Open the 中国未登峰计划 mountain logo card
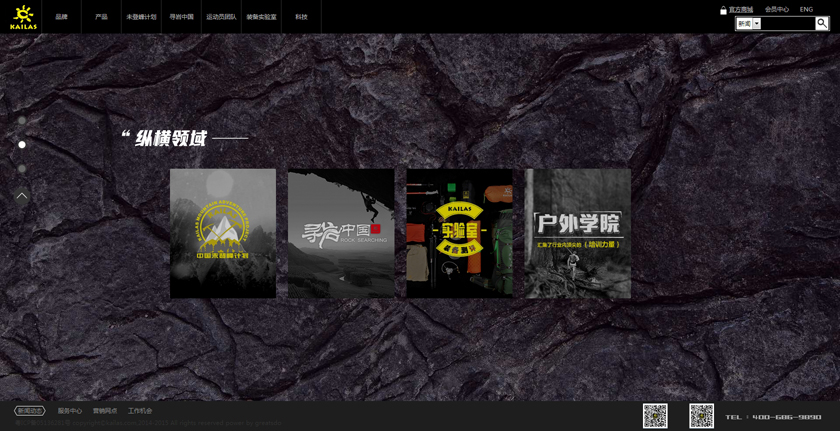The width and height of the screenshot is (840, 431). [222, 233]
